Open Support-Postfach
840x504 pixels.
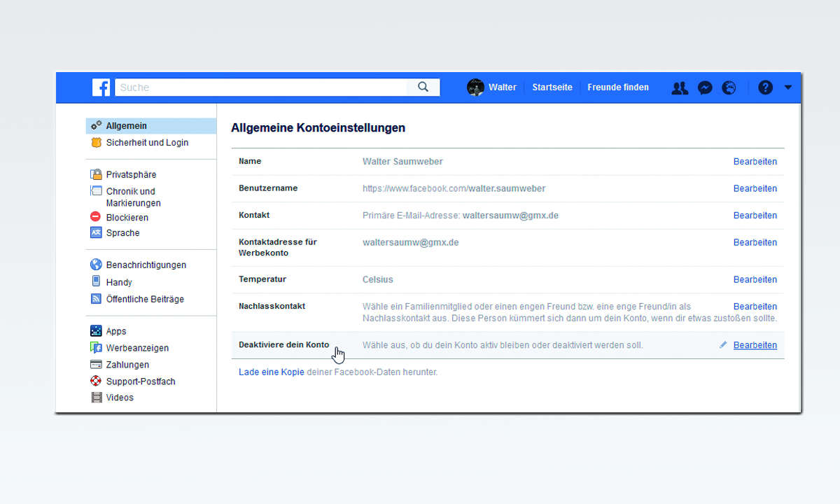(141, 381)
